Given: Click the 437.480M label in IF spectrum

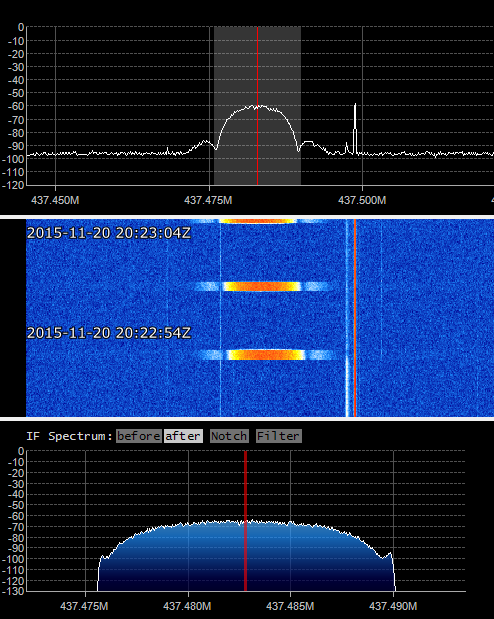Looking at the screenshot, I should [187, 606].
